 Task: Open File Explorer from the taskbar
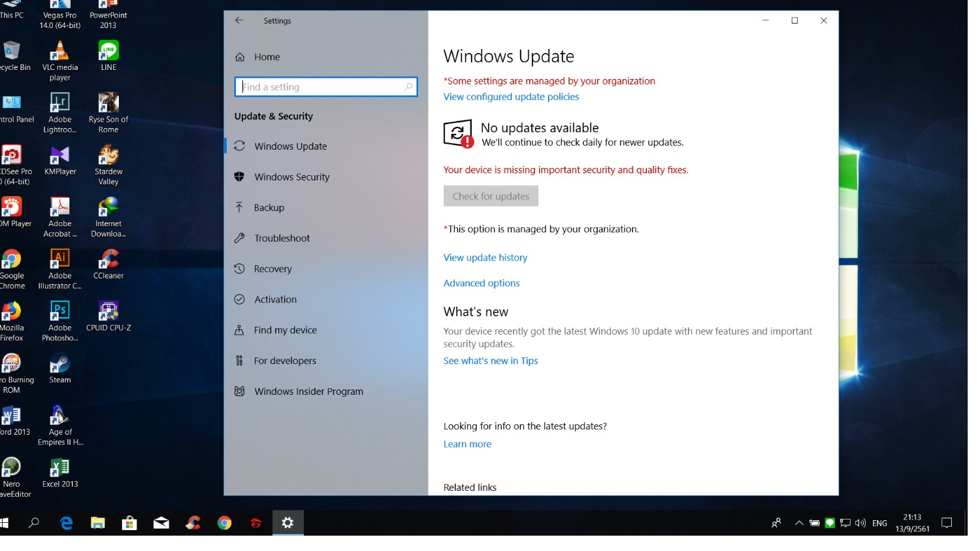pyautogui.click(x=98, y=523)
